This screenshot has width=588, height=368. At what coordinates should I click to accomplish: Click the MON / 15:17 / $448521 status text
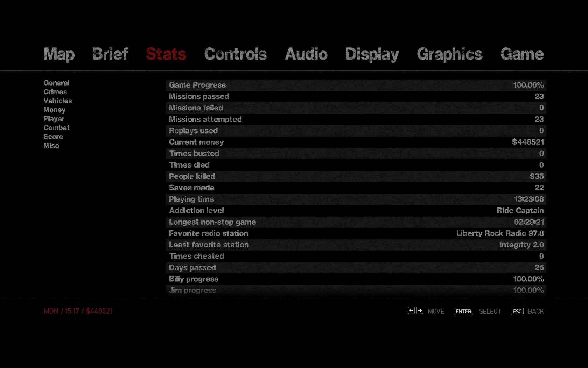[x=78, y=311]
